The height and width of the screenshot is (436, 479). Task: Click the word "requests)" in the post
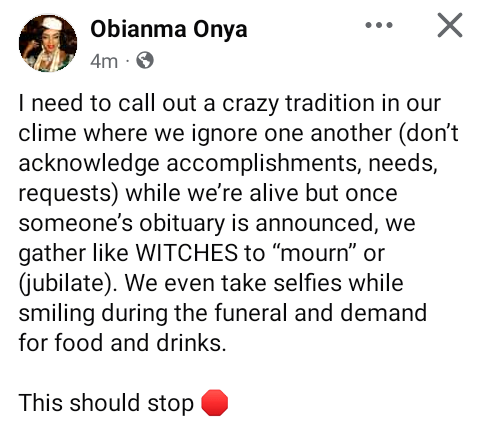tap(68, 194)
